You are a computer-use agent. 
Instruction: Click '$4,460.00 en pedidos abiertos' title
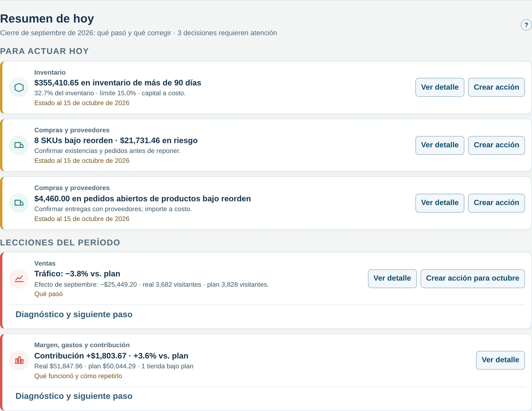(142, 199)
